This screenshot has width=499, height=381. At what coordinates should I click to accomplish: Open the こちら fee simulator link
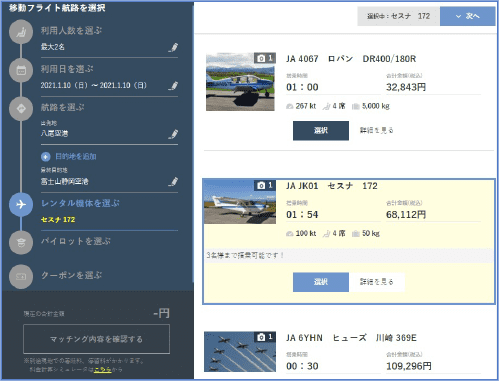click(103, 369)
